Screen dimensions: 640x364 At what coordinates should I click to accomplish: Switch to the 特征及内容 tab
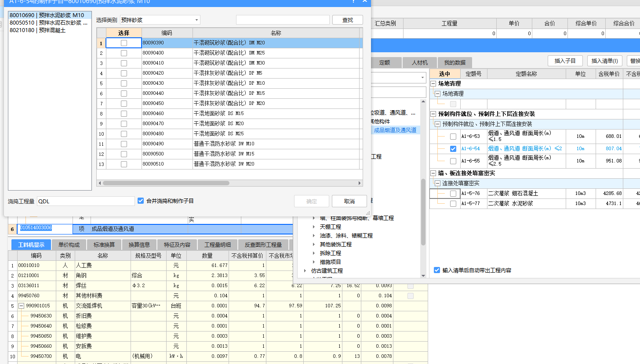coord(177,245)
